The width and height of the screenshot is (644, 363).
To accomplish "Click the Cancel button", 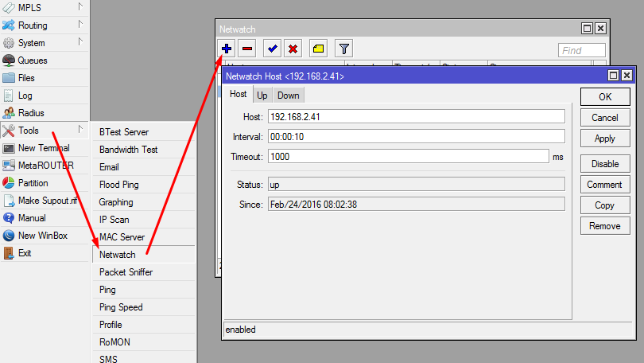I will 605,118.
